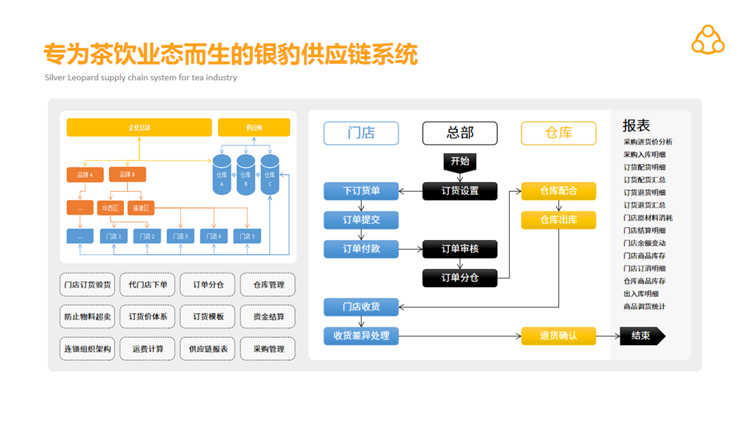Click the 订货配货汇总 report entry
Viewport: 750px width, 422px height.
(644, 180)
